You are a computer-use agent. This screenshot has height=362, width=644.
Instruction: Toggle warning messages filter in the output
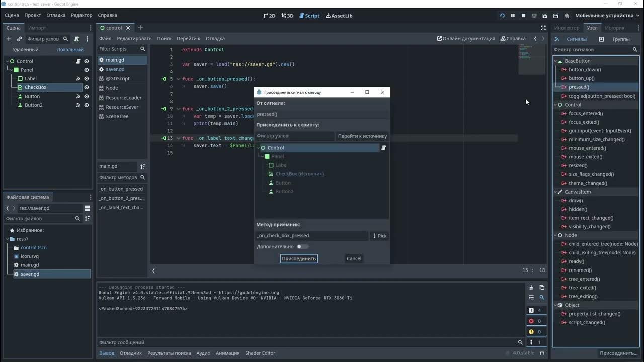tap(536, 332)
